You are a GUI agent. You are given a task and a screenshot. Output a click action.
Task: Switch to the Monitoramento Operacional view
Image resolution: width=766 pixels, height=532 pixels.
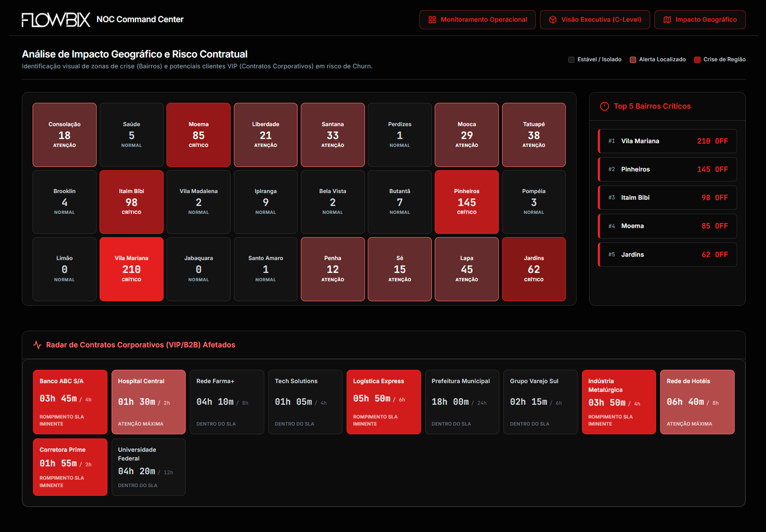coord(477,19)
